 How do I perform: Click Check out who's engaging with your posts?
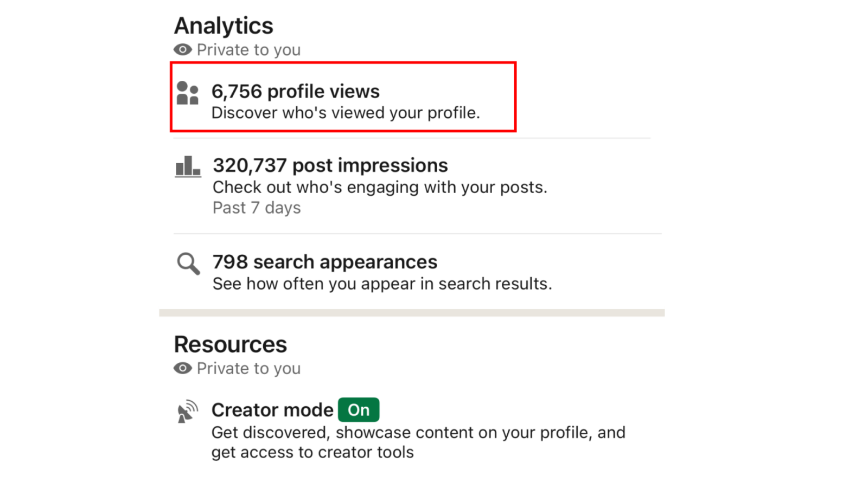380,187
